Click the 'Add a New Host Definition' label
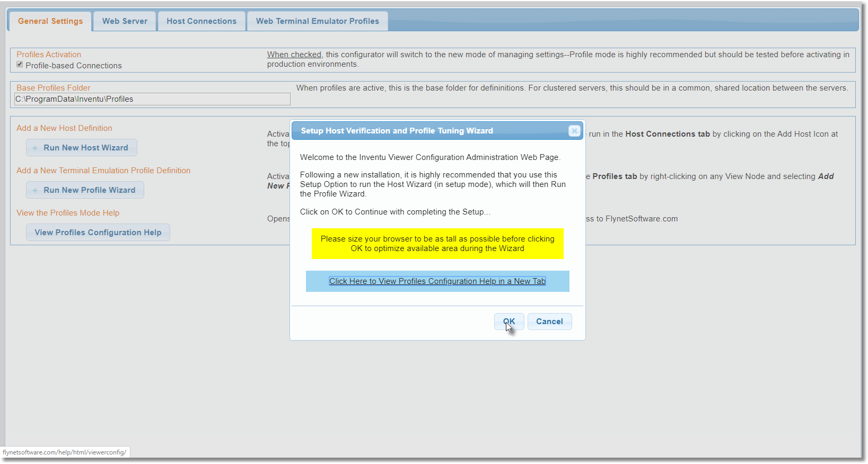The image size is (868, 464). 64,128
